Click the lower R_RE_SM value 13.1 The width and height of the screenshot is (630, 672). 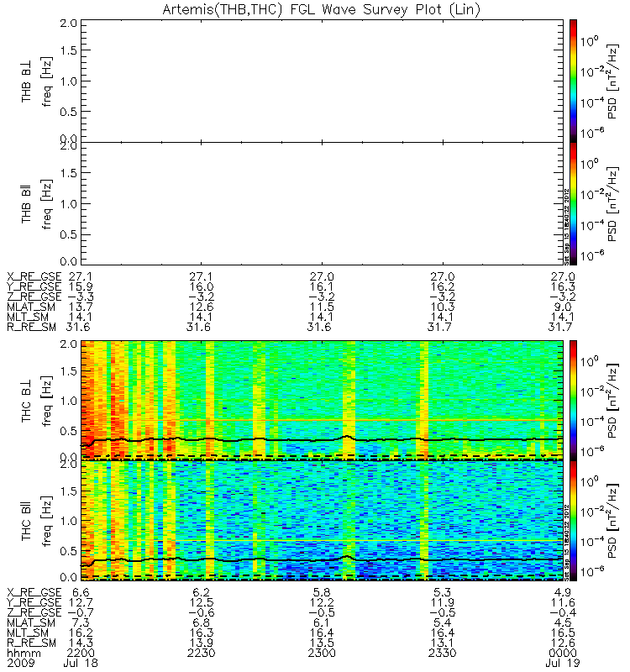[x=443, y=643]
